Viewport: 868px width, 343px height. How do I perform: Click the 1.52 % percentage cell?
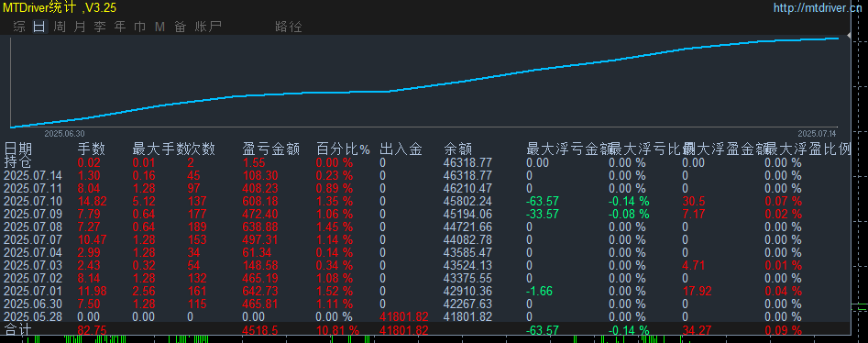pyautogui.click(x=335, y=291)
